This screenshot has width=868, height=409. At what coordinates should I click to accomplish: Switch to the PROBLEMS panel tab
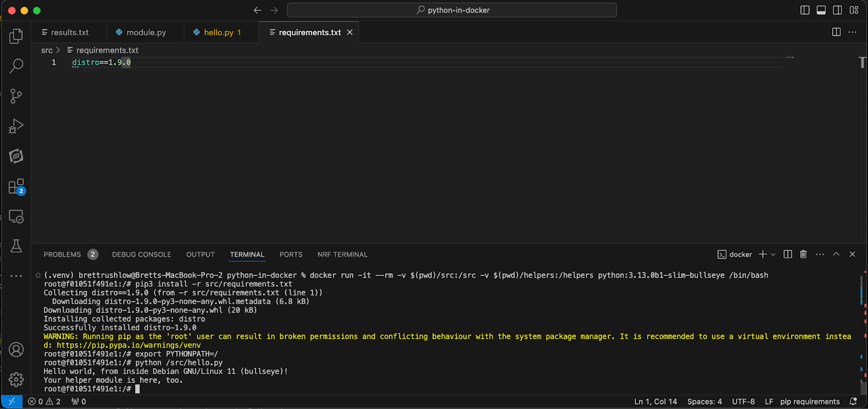tap(62, 254)
